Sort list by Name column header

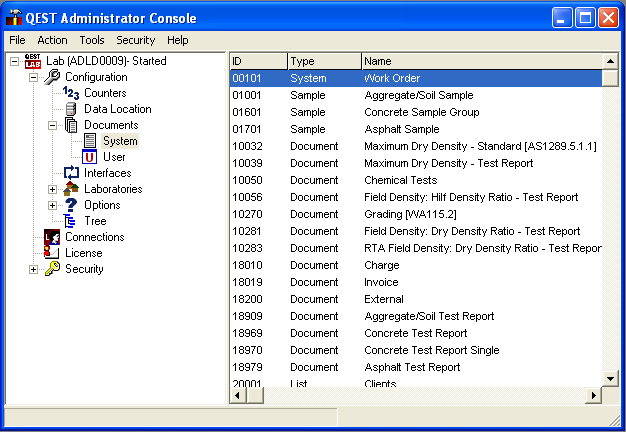[x=480, y=61]
